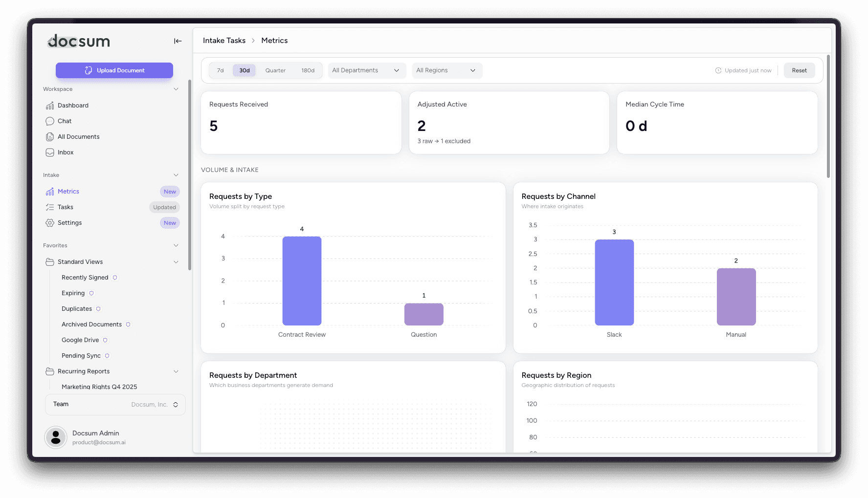Click the Reset button
The image size is (868, 498).
[x=800, y=70]
